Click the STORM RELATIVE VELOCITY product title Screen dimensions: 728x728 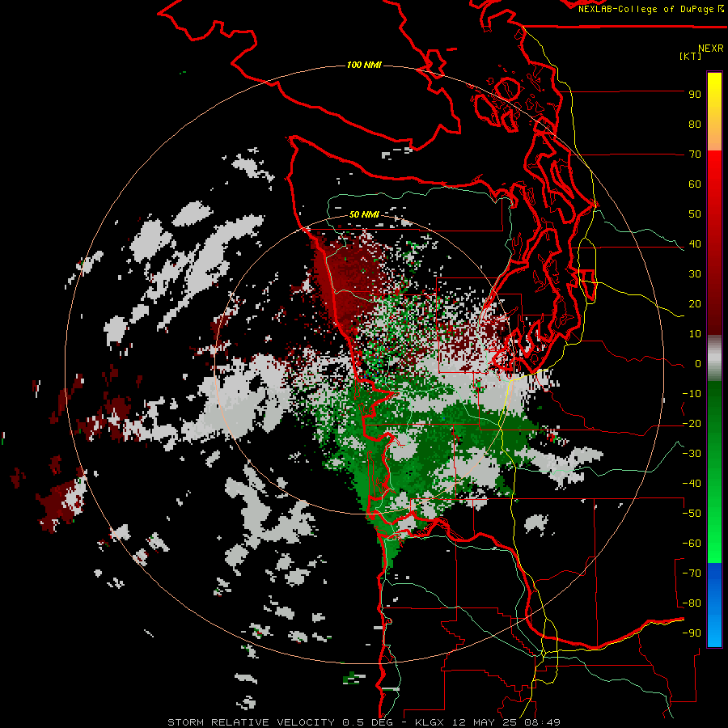click(252, 722)
